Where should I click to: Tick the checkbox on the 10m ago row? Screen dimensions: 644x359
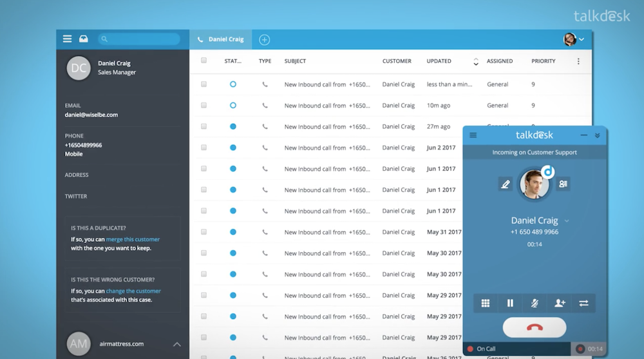[204, 106]
